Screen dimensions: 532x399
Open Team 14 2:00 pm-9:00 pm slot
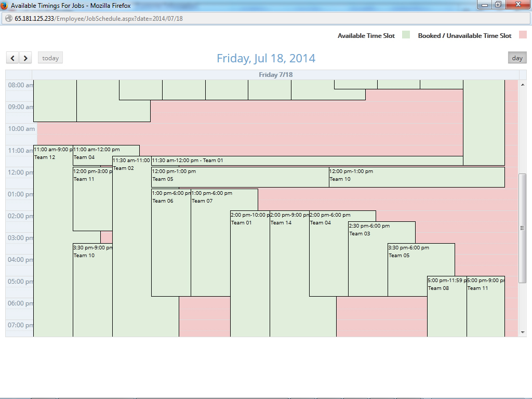289,273
